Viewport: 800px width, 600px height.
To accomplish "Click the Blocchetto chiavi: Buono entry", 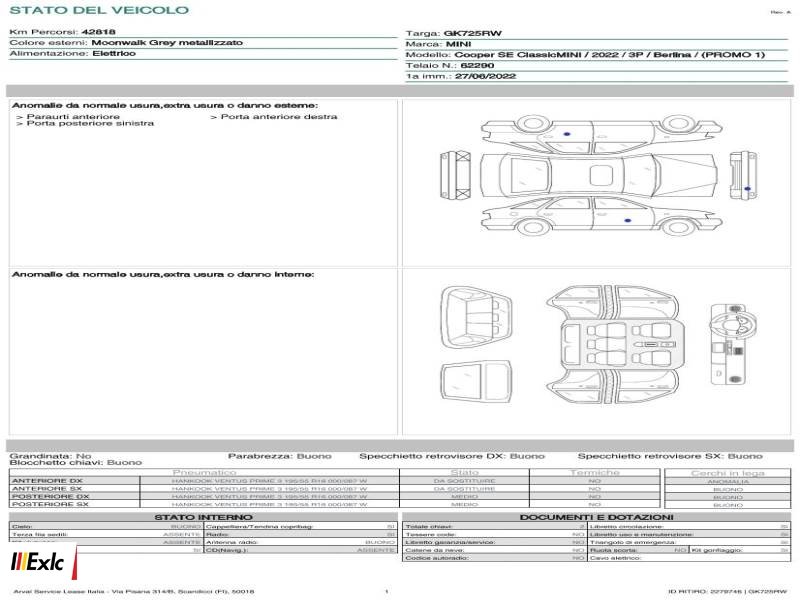I will click(76, 462).
